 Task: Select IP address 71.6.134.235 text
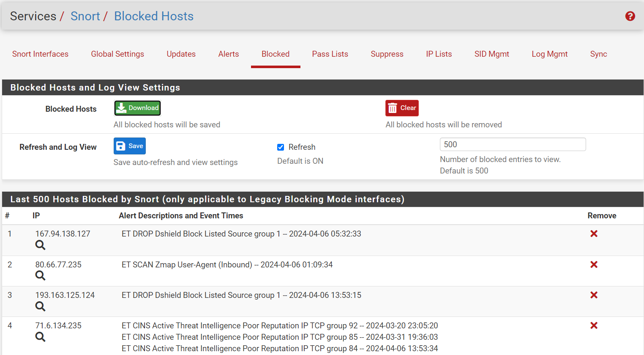(58, 325)
